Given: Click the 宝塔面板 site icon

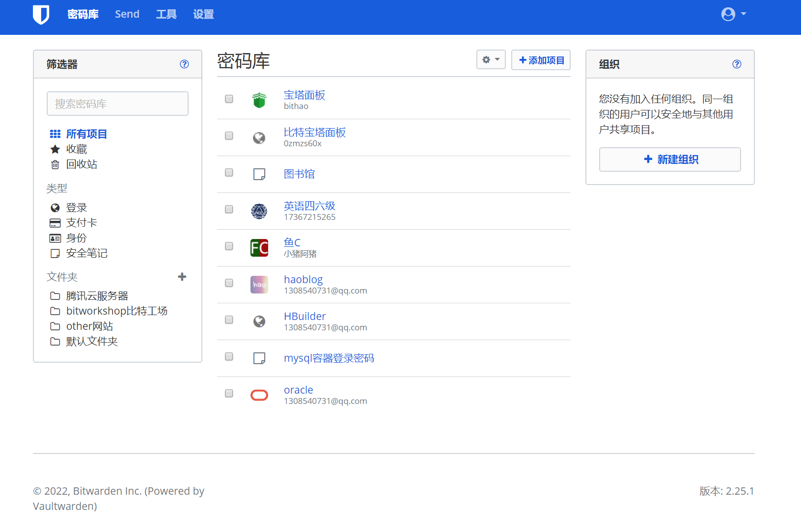Looking at the screenshot, I should 259,100.
